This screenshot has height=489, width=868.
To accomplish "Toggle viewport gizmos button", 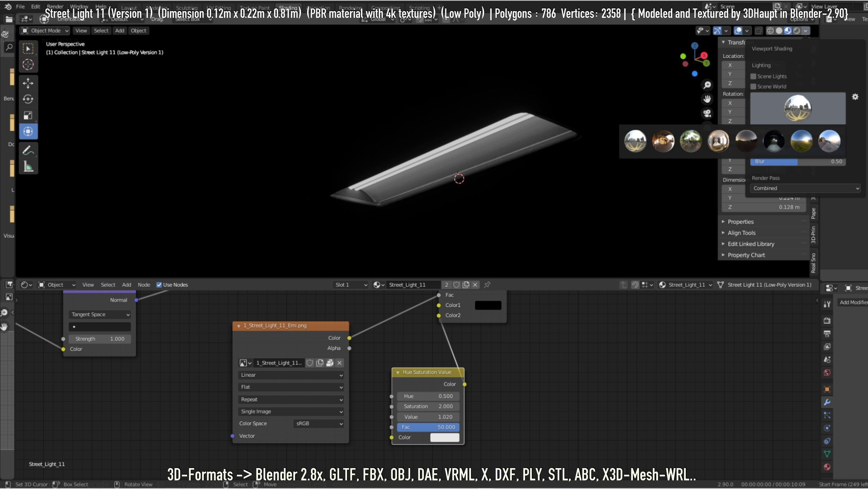I will pyautogui.click(x=717, y=31).
